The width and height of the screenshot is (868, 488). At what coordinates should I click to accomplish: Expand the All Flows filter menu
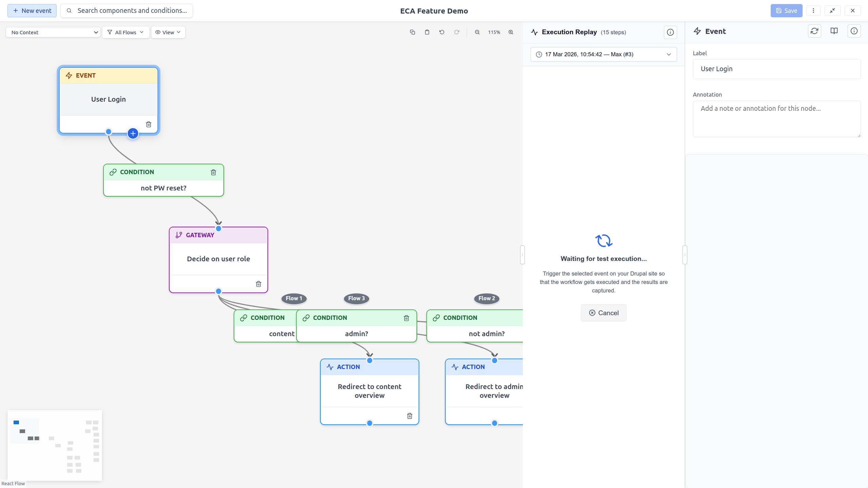click(125, 32)
